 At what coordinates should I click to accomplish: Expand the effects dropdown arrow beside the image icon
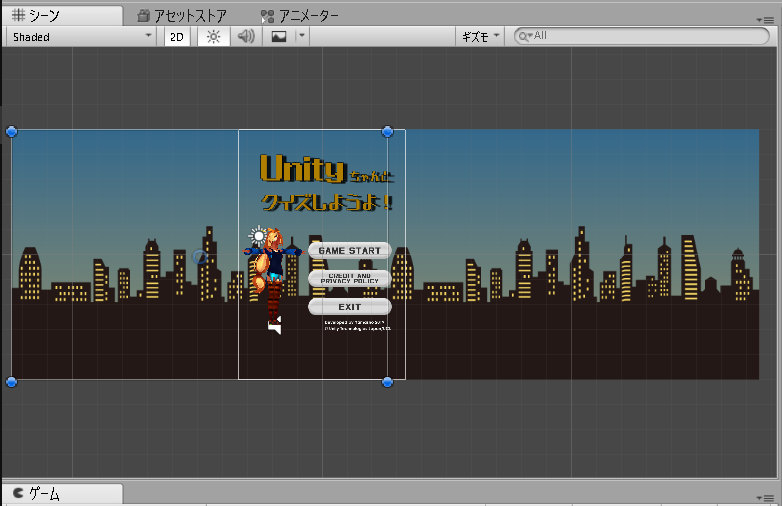click(x=302, y=36)
